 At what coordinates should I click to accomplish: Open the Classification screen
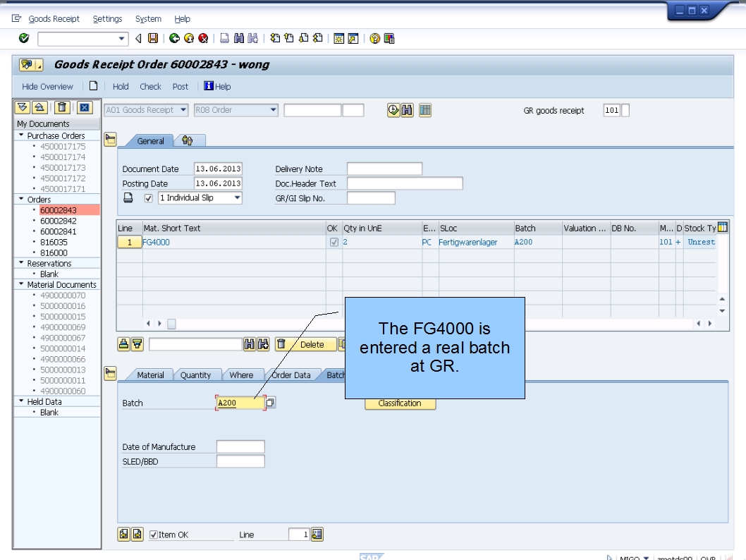click(x=399, y=403)
